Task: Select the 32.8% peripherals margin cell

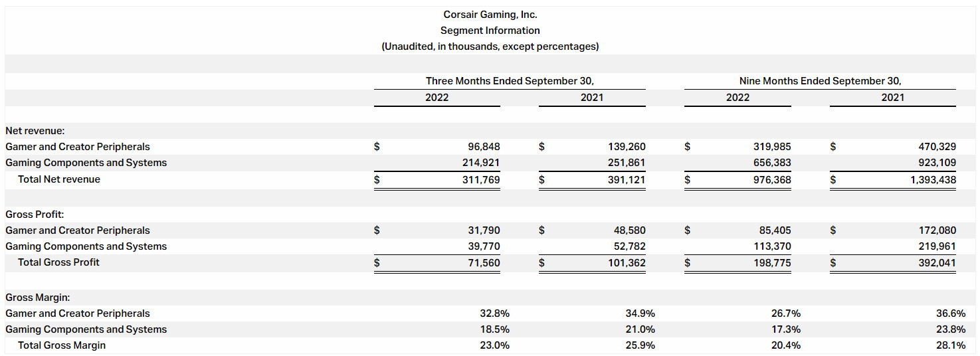Action: [495, 313]
